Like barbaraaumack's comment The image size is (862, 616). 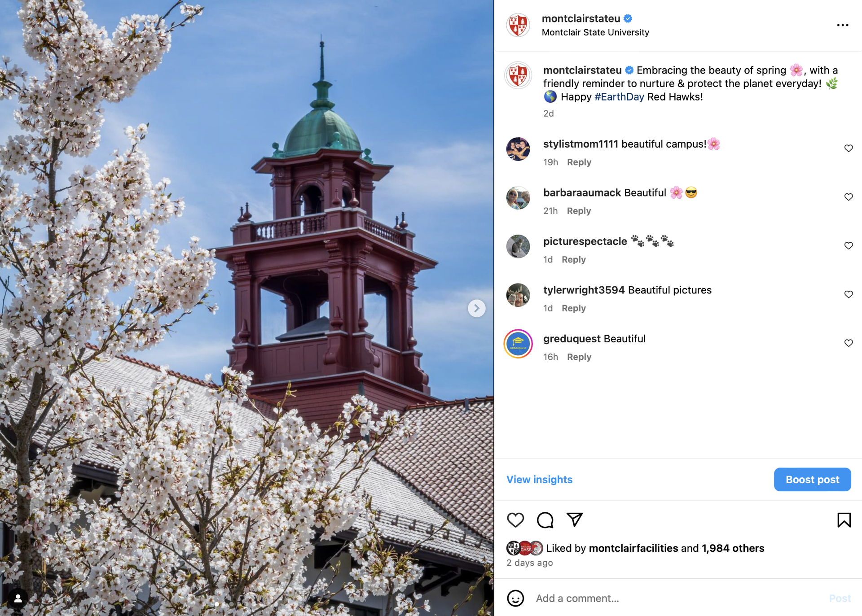pyautogui.click(x=849, y=197)
